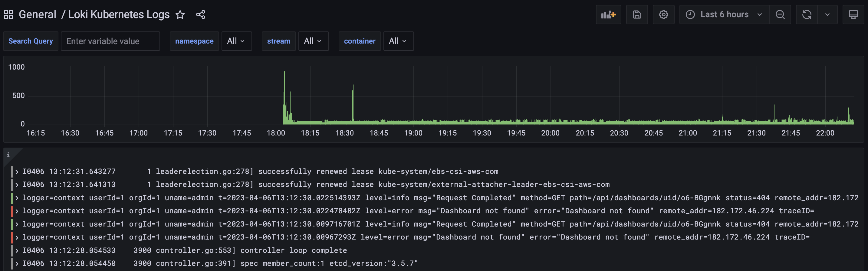The height and width of the screenshot is (271, 868).
Task: Open the Last 6 hours time picker
Action: [724, 15]
